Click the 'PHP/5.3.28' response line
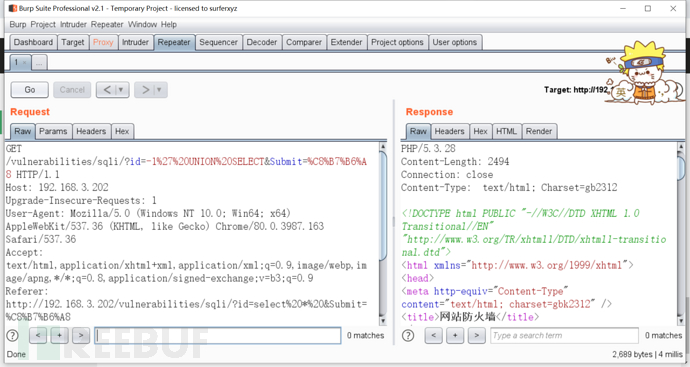 [428, 149]
